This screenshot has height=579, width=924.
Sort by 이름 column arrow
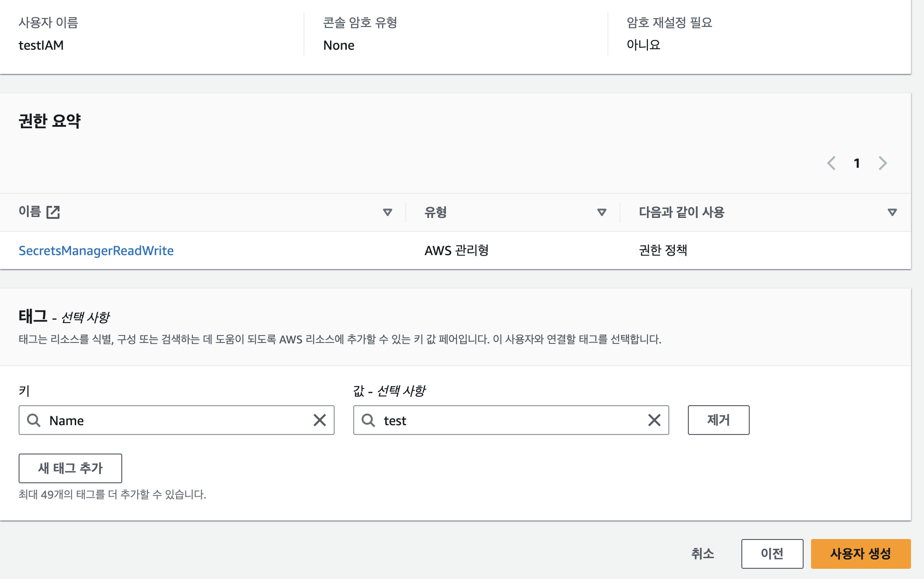point(387,212)
